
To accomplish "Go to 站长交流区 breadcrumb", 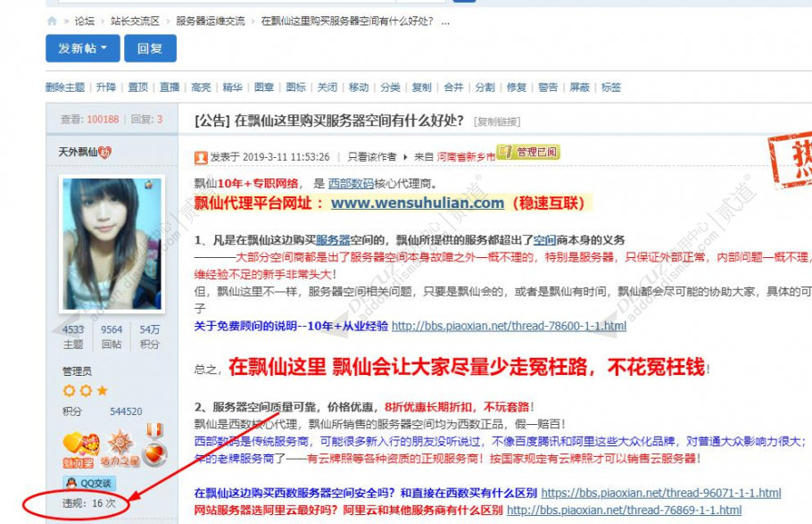I will coord(135,21).
